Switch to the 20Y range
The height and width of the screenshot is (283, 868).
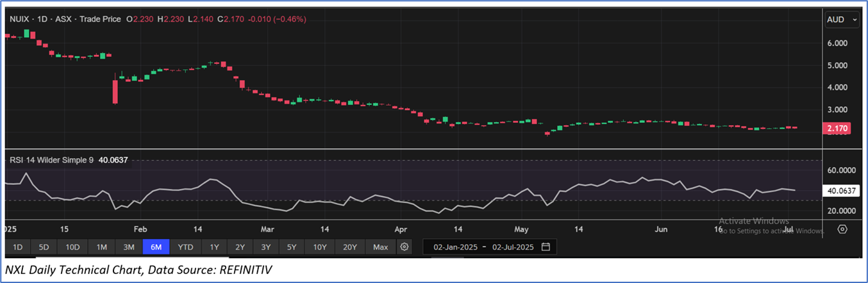pos(350,247)
